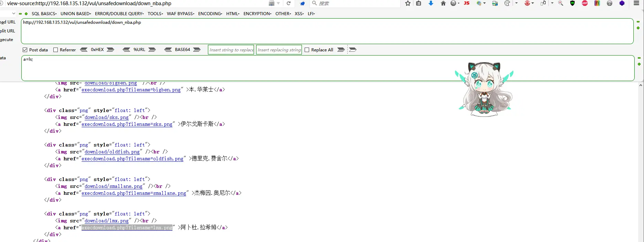Open image link download/lmx.png
The image size is (644, 242).
(106, 221)
